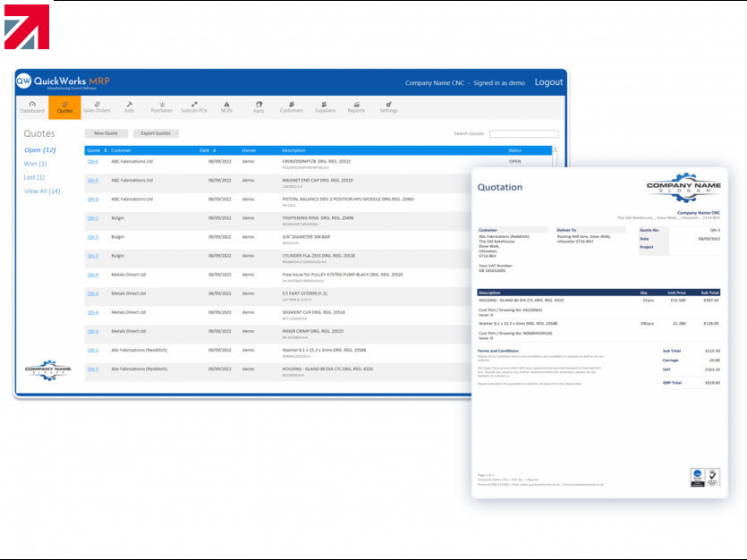This screenshot has height=560, width=747.
Task: Click Logout in the header
Action: pyautogui.click(x=548, y=82)
